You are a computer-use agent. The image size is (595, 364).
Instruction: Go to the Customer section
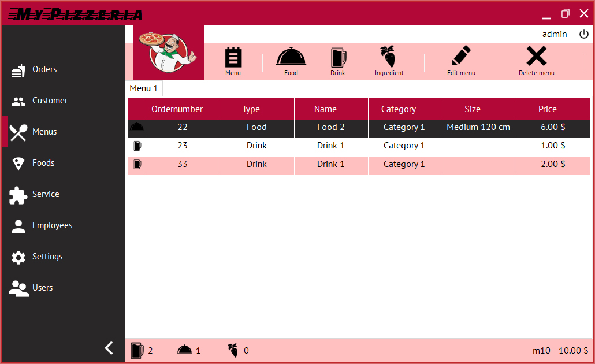50,101
